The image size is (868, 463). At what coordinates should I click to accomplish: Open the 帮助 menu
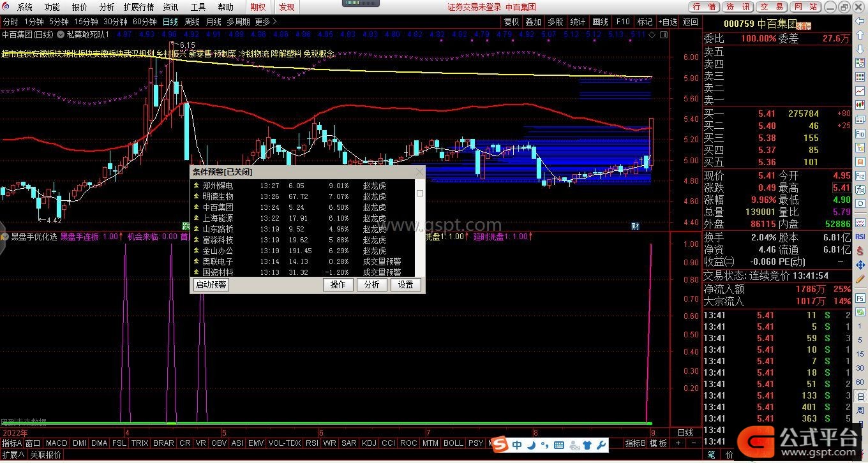[x=225, y=7]
